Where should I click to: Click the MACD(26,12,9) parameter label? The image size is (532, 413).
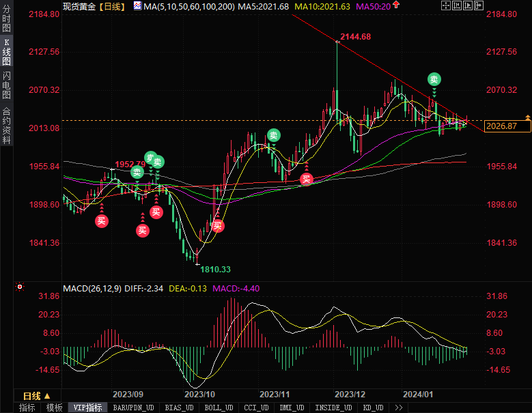pos(92,289)
